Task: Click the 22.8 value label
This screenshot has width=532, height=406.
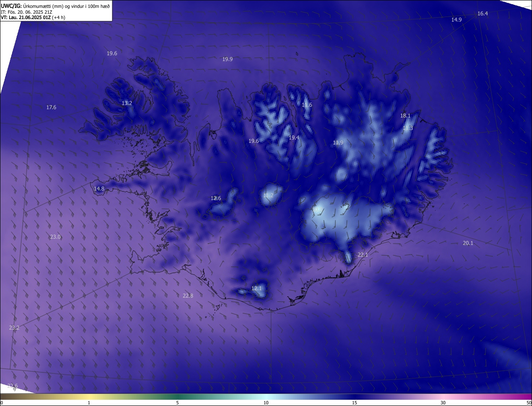Action: [188, 296]
